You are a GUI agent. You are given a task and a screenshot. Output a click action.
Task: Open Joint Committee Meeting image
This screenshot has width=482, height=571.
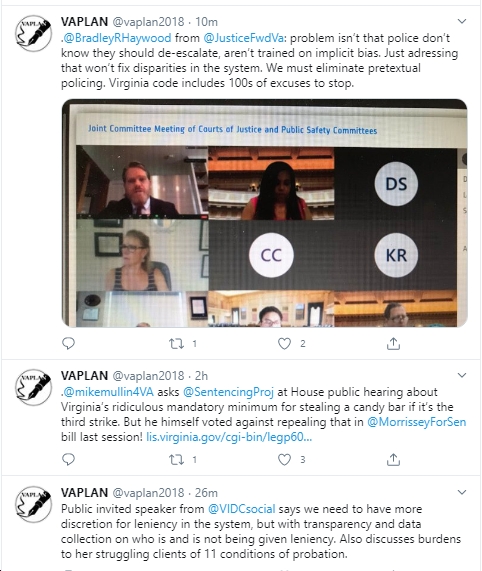click(x=265, y=213)
